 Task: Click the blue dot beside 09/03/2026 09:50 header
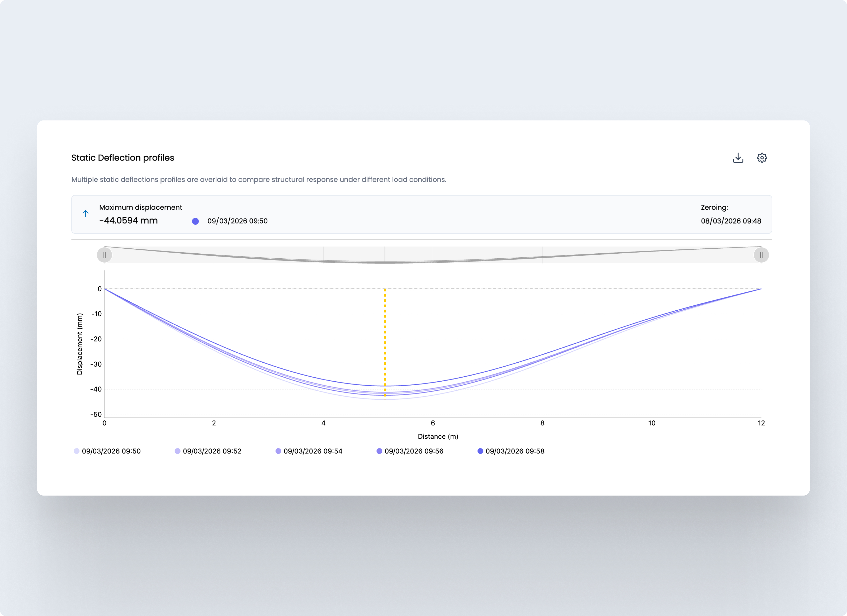(x=195, y=221)
